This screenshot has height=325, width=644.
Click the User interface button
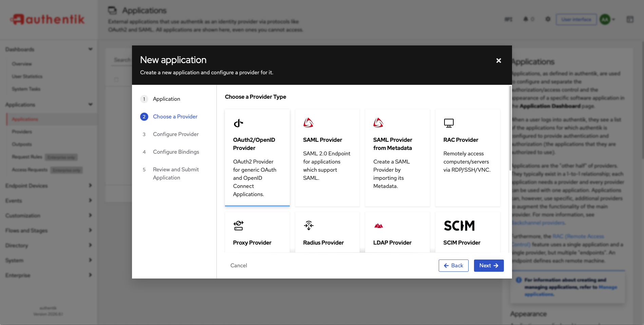pos(576,19)
